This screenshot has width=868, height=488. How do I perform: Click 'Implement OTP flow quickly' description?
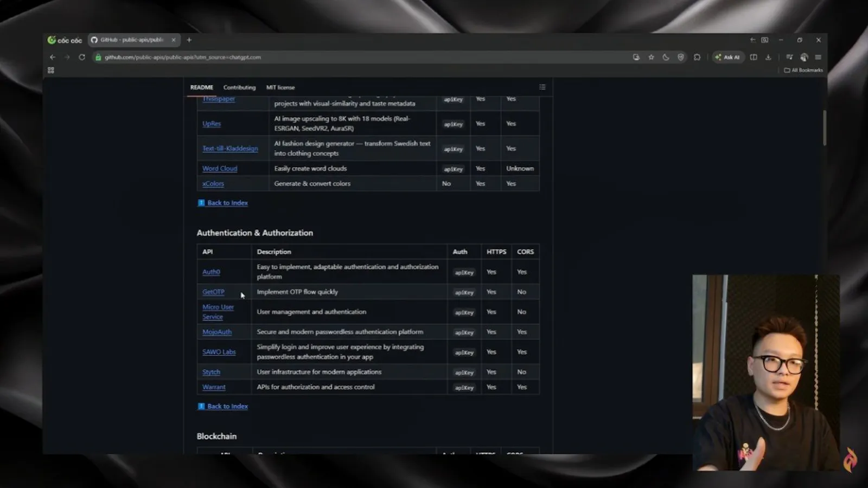(x=297, y=292)
